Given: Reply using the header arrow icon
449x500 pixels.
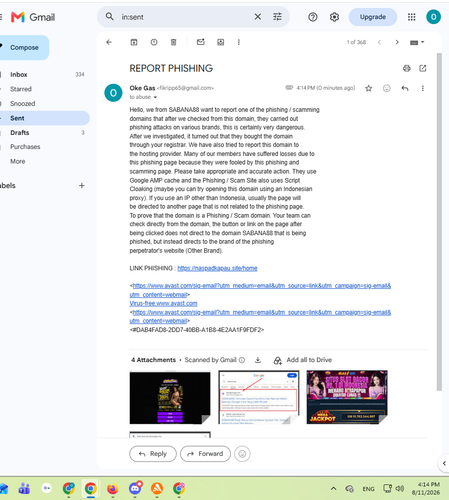Looking at the screenshot, I should (x=405, y=88).
